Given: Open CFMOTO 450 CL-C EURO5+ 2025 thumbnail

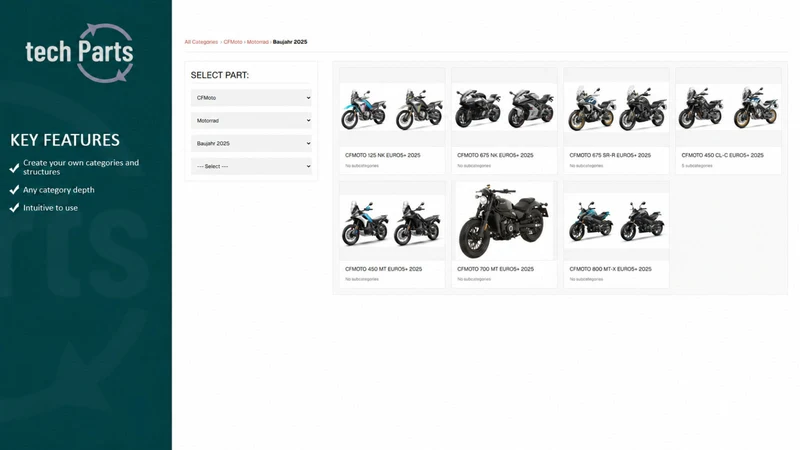Looking at the screenshot, I should (729, 108).
